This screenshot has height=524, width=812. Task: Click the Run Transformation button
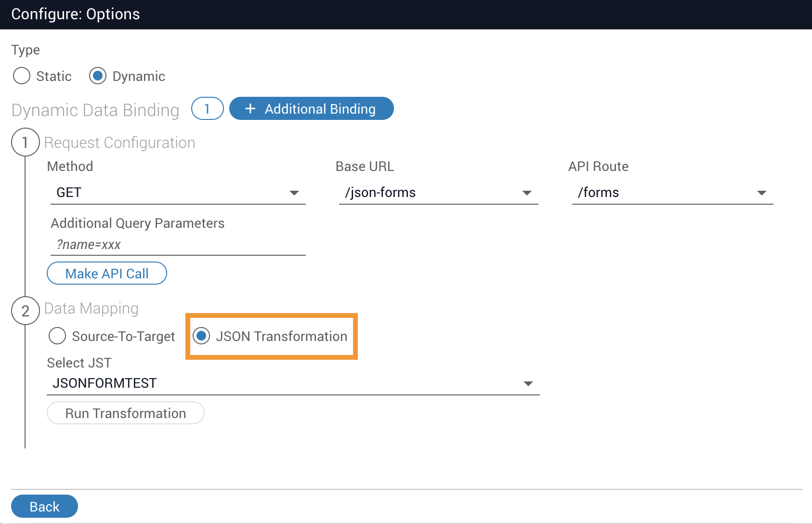(x=125, y=413)
